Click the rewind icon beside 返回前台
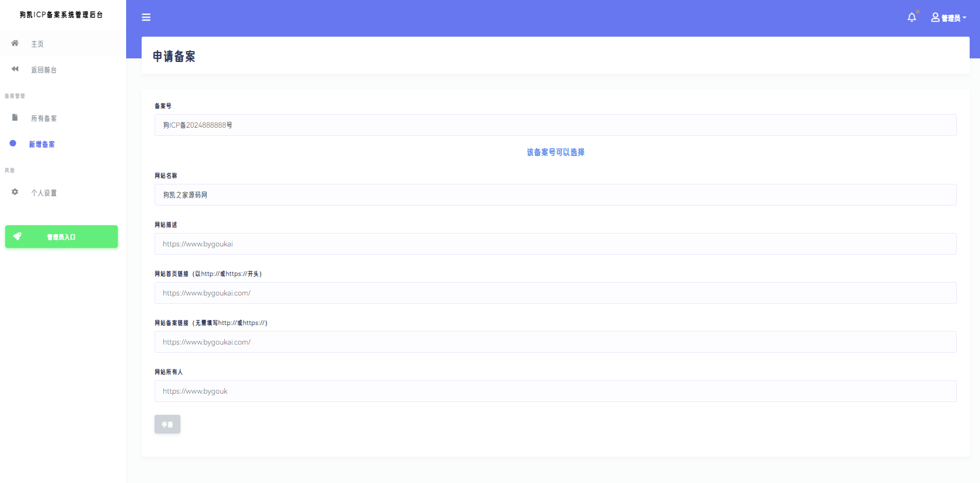 point(15,69)
